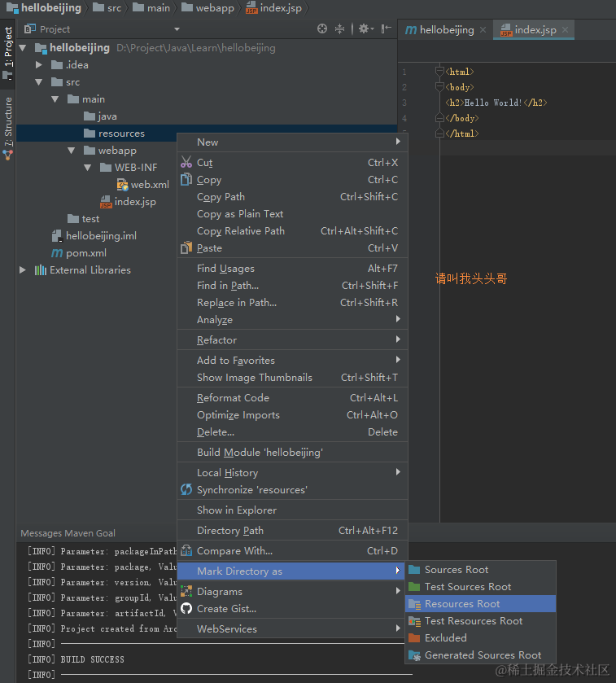Click the Test Resources Root folder icon
Image resolution: width=616 pixels, height=683 pixels.
tap(414, 620)
